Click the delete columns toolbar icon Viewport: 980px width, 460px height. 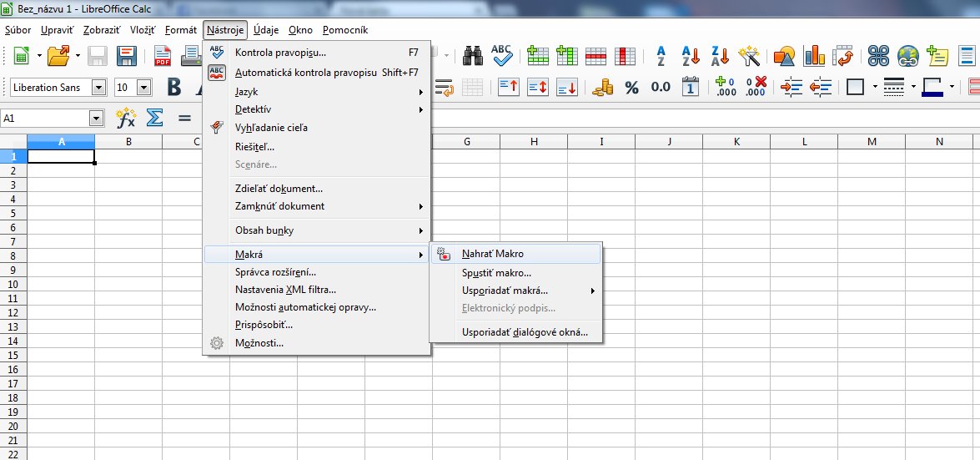625,56
